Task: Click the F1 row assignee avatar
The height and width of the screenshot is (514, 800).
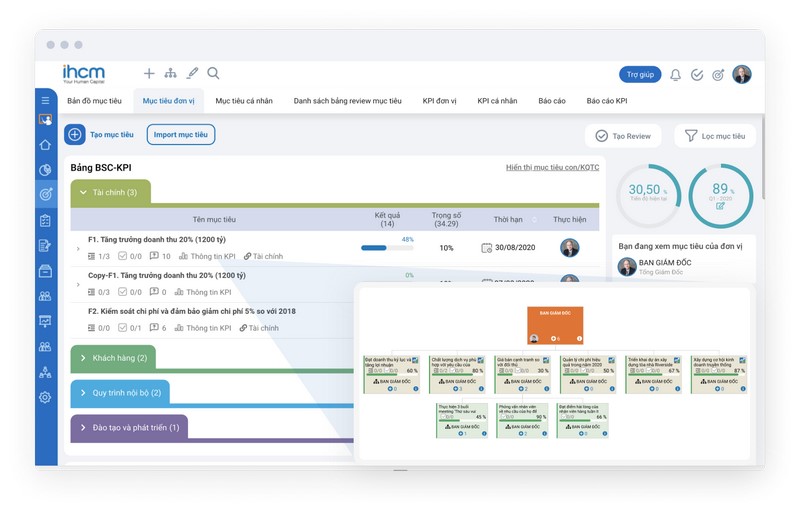Action: pyautogui.click(x=569, y=248)
